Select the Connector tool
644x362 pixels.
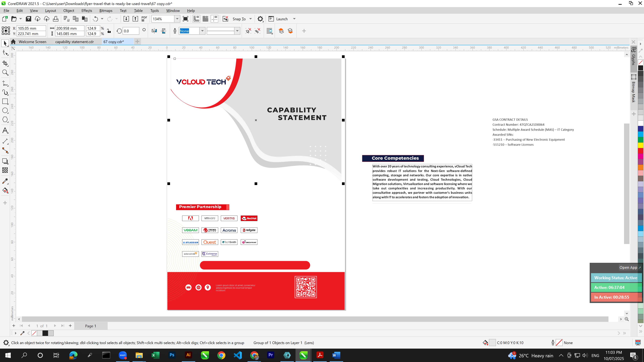(x=5, y=150)
